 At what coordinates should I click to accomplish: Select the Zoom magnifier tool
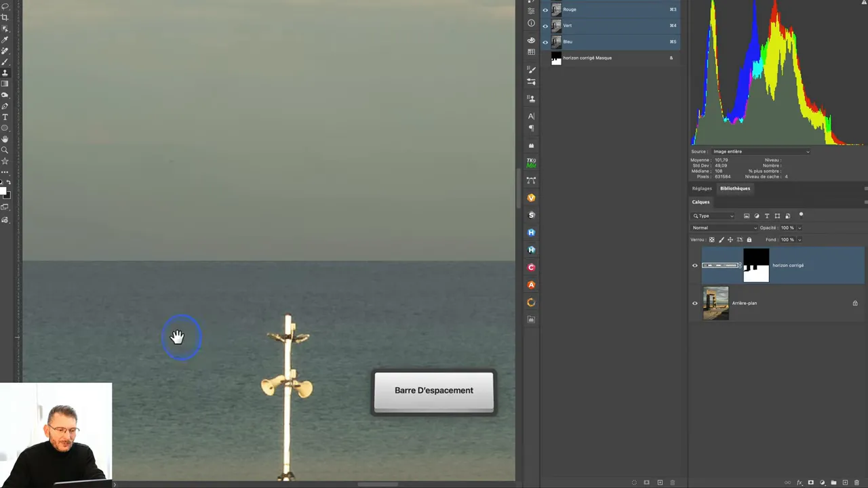coord(5,150)
